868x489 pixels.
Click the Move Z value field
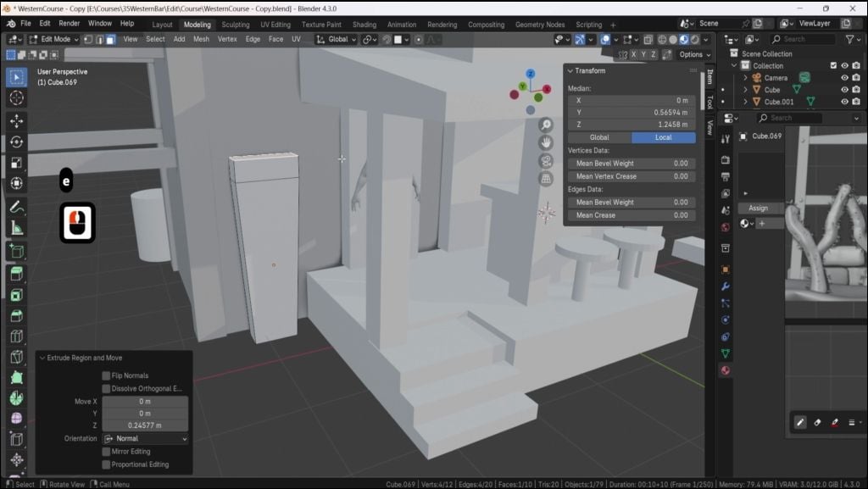click(145, 425)
